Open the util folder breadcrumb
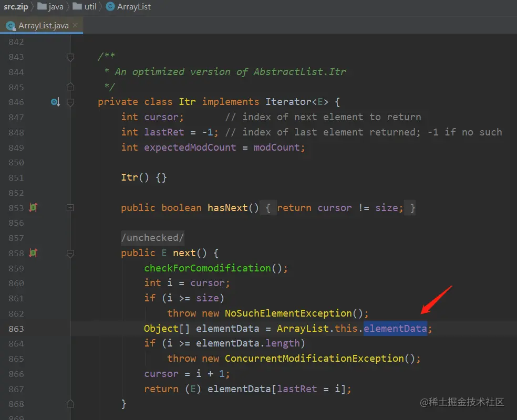Viewport: 517px width, 420px height. [x=85, y=7]
